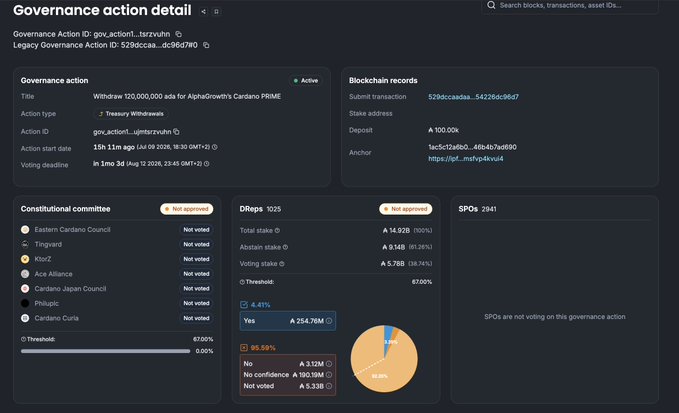Screen dimensions: 679x413
Task: Click the Voting stake value 5.78B
Action: pos(393,264)
